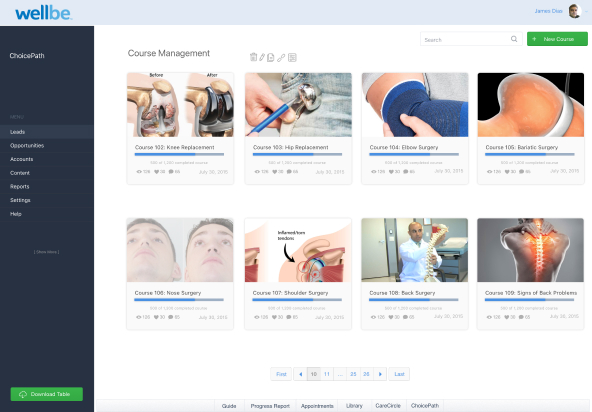Expand the James Diaz user menu arrow

(x=586, y=11)
